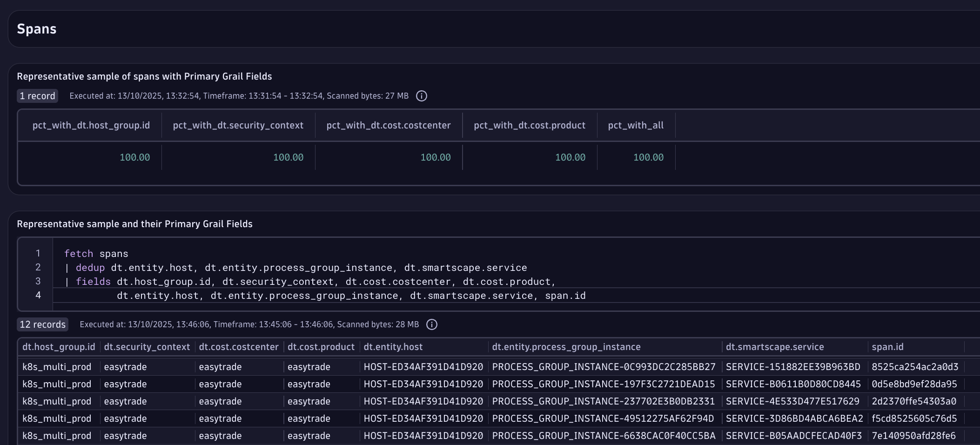
Task: Select the pct_with_dt.security_context column header
Action: (238, 125)
